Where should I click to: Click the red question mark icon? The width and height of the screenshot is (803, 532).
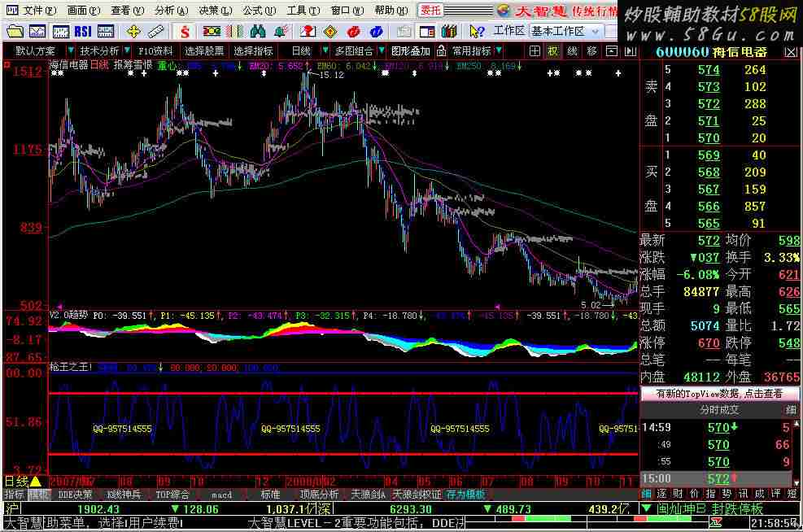tap(308, 32)
